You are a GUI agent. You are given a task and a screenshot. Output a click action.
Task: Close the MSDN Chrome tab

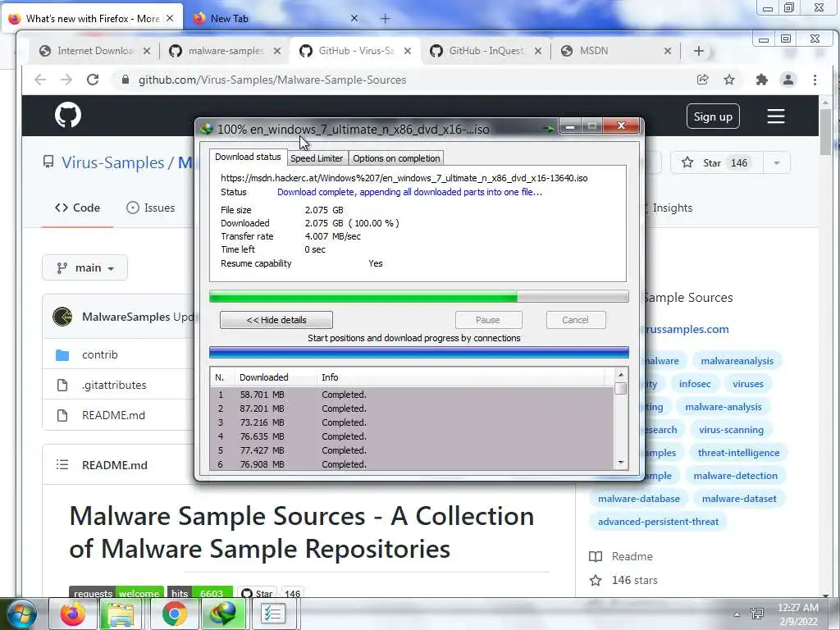[668, 51]
